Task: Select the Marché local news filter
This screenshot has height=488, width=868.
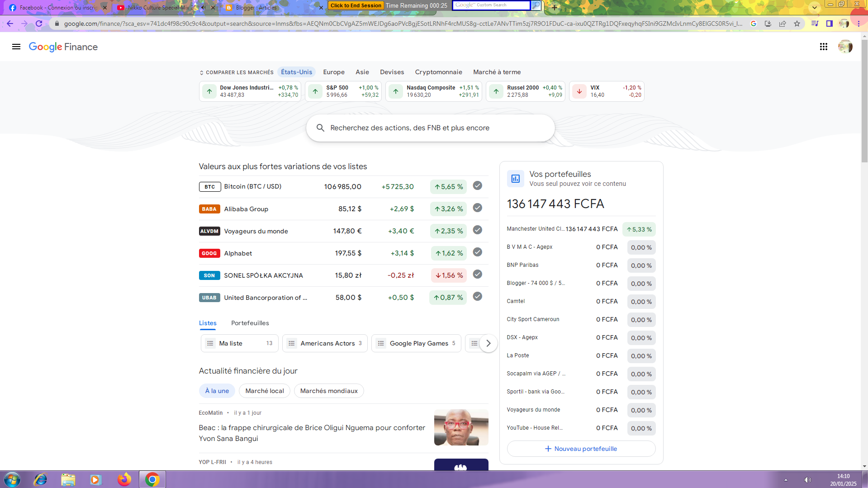Action: tap(265, 391)
